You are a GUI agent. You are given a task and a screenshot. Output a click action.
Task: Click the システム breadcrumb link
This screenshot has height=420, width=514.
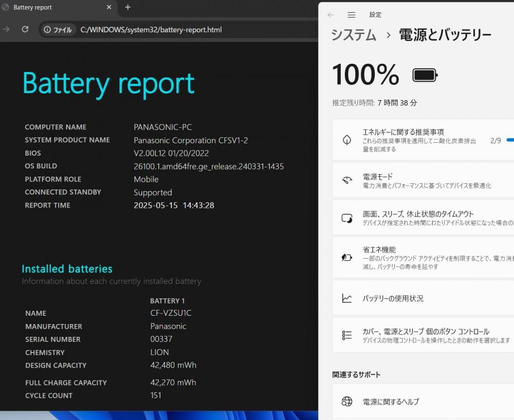354,35
